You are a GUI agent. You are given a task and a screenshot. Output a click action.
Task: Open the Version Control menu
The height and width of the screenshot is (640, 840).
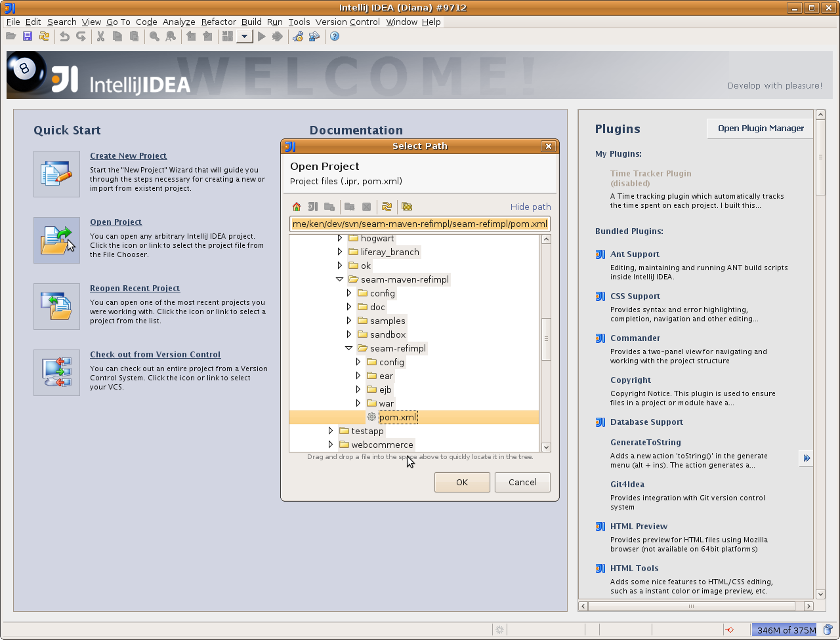(x=348, y=22)
